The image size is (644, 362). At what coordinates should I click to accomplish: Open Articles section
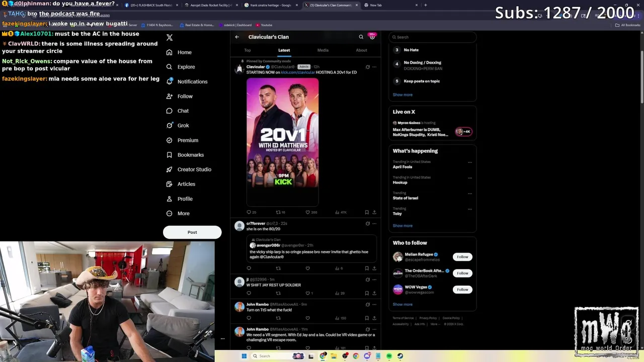180,184
